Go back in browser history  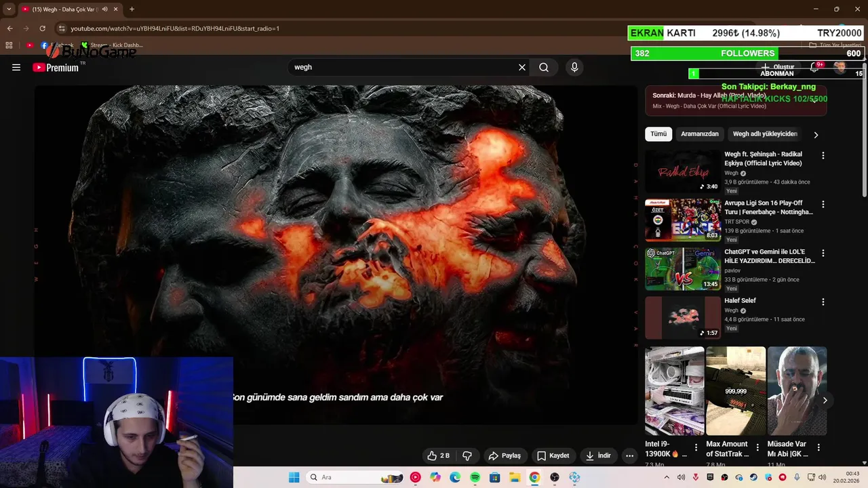point(9,28)
